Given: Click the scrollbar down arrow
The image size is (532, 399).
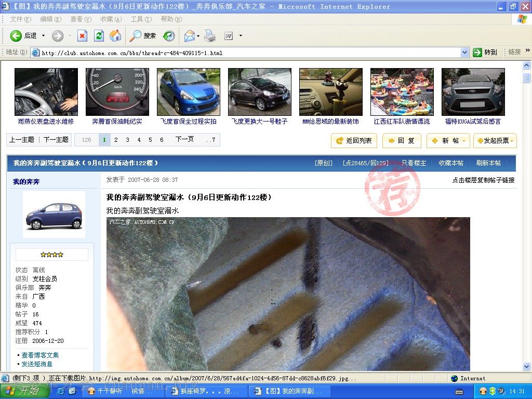Looking at the screenshot, I should click(x=527, y=366).
